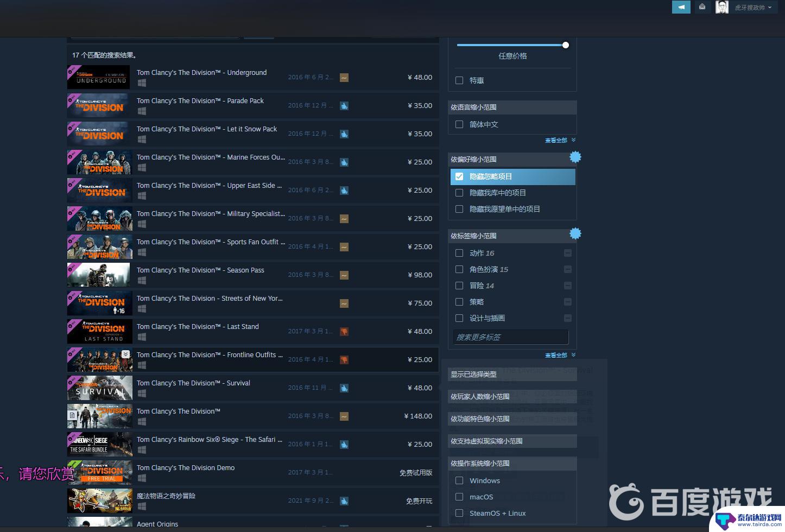Collapse 依操作系统缩小范围 section
The image size is (785, 532).
(x=512, y=463)
